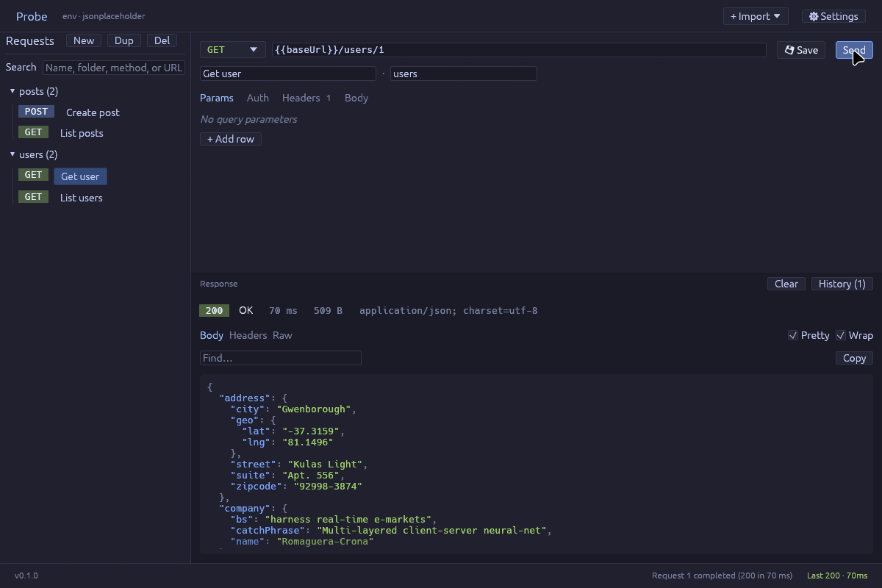Show the Raw response tab
The width and height of the screenshot is (882, 588).
tap(282, 335)
